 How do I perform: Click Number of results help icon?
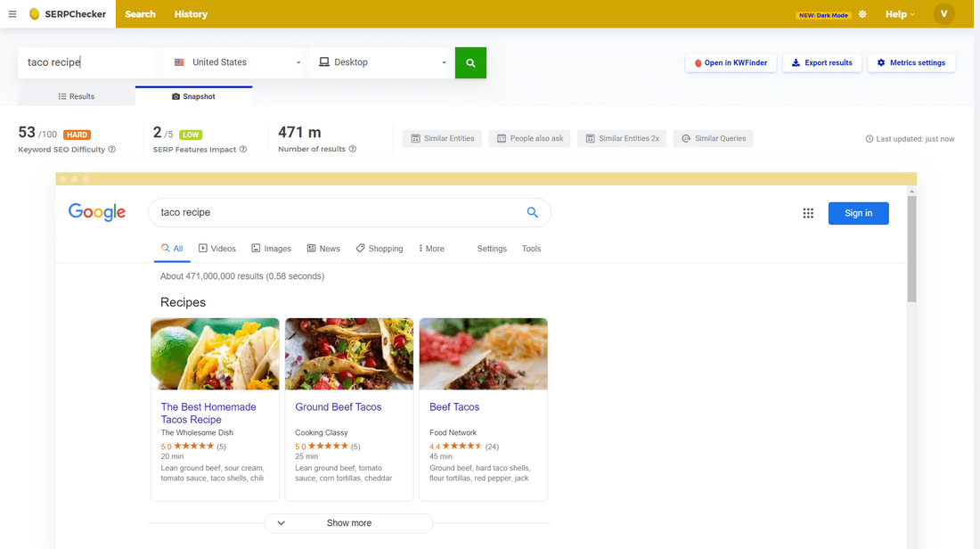click(x=353, y=150)
